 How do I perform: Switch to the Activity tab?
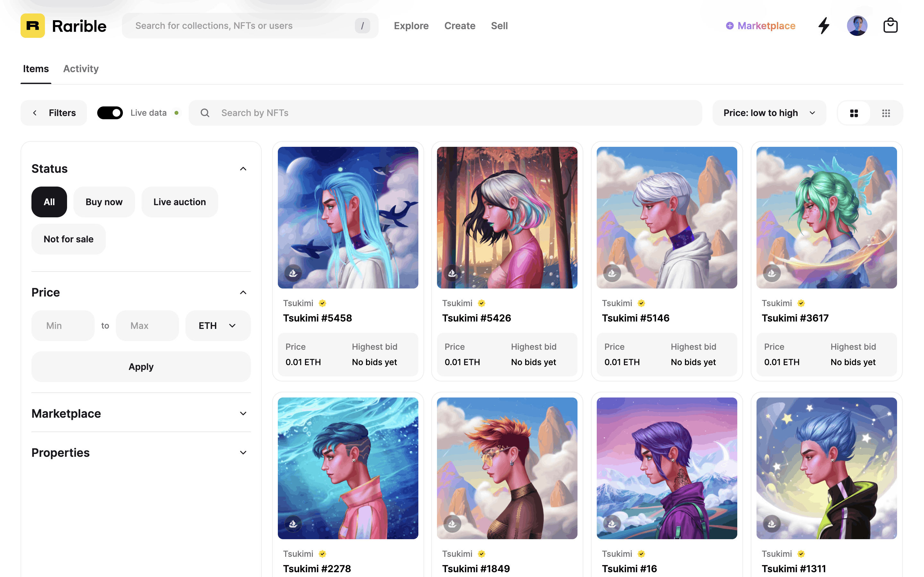[81, 69]
